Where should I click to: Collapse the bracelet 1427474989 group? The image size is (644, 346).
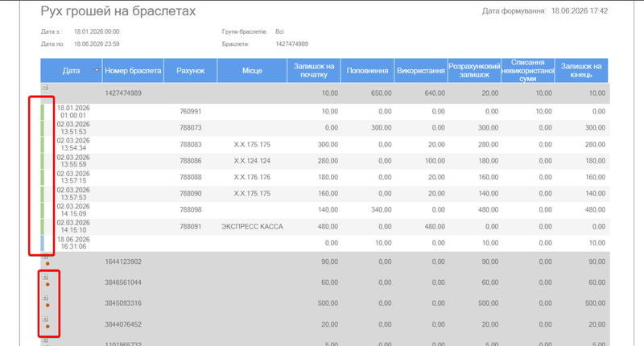pyautogui.click(x=45, y=87)
